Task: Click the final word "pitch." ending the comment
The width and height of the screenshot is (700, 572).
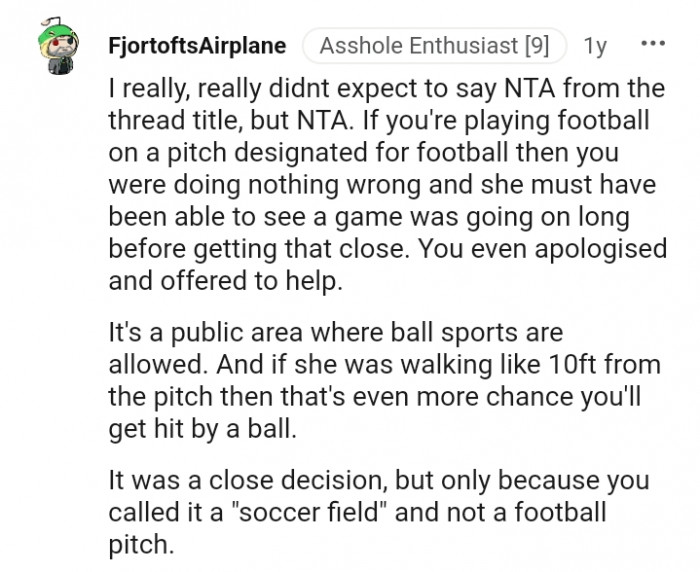Action: pyautogui.click(x=141, y=545)
